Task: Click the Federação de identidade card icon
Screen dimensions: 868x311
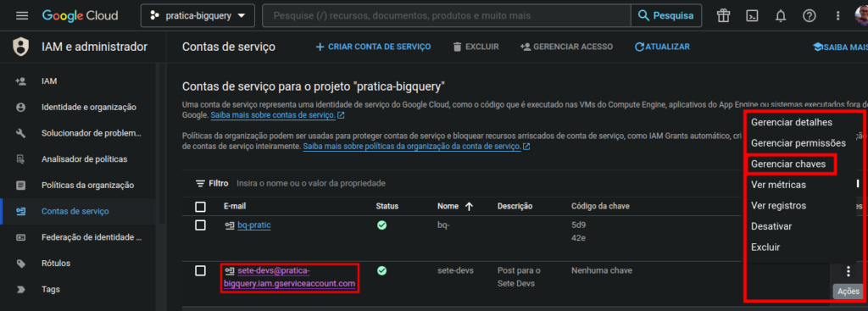Action: (21, 237)
